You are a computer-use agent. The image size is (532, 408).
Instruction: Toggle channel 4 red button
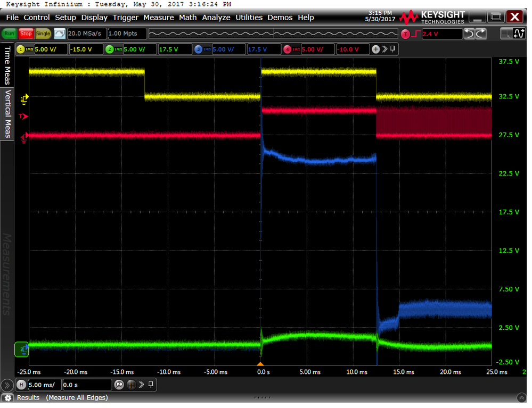click(288, 49)
